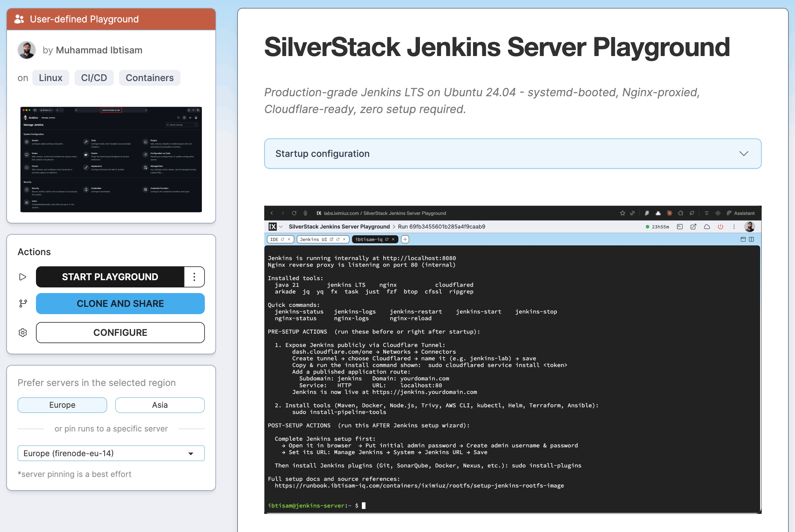The height and width of the screenshot is (532, 795).
Task: Click the audio waveform icon beside Assistant
Action: (x=717, y=213)
